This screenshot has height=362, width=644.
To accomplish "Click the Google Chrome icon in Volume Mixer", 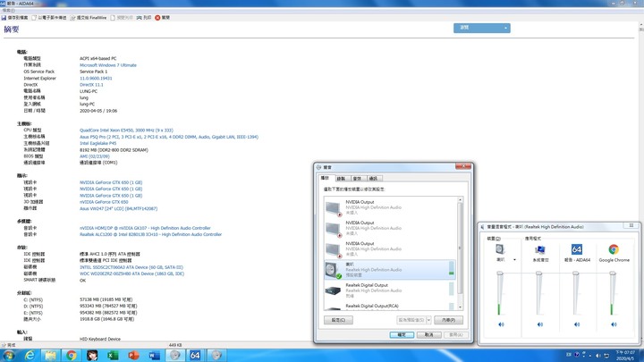I will 614,249.
